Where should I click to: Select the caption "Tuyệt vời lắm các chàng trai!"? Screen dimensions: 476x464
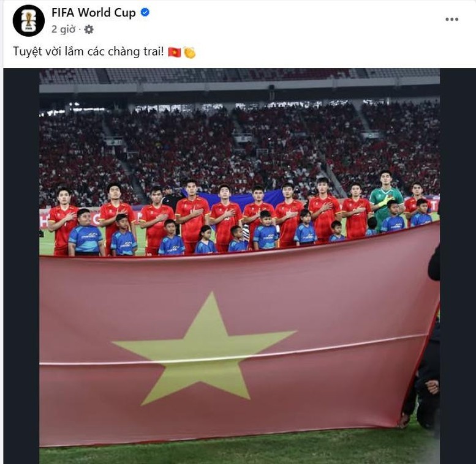coord(88,52)
